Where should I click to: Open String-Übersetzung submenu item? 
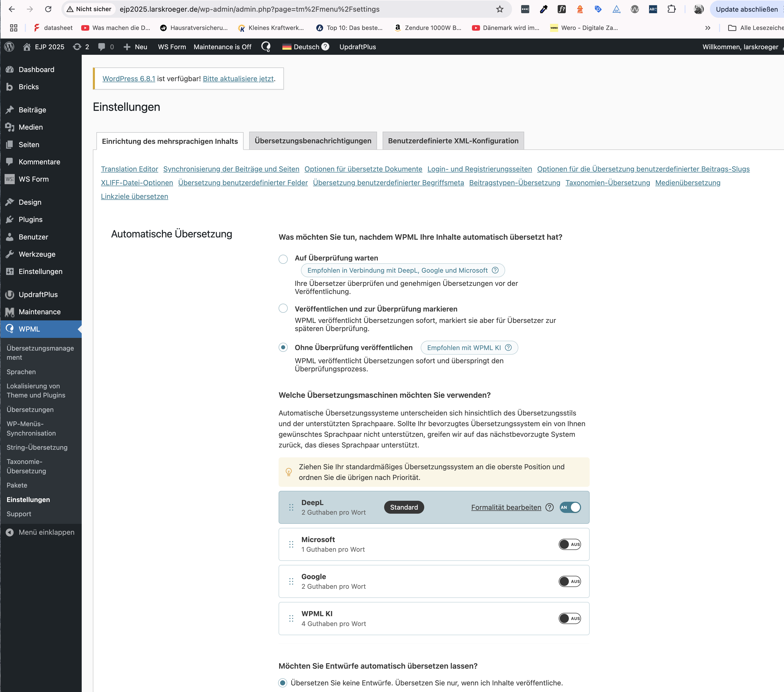pos(37,447)
